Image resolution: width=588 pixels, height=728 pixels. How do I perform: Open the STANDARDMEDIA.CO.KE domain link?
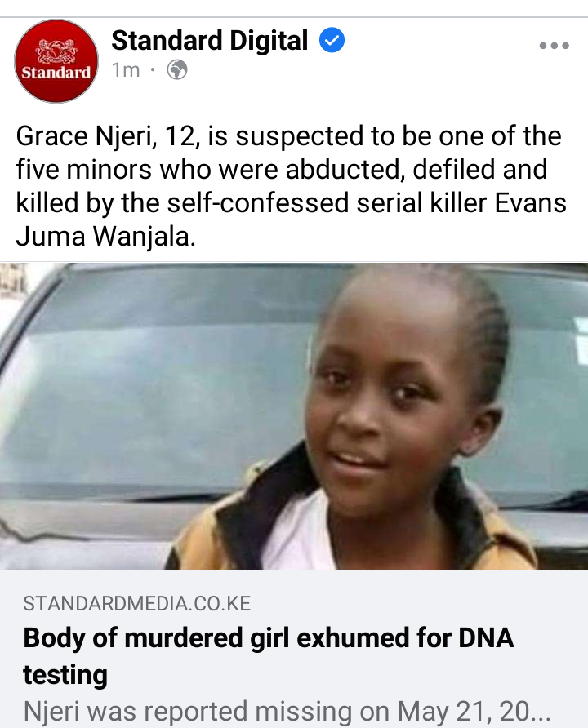click(x=137, y=604)
